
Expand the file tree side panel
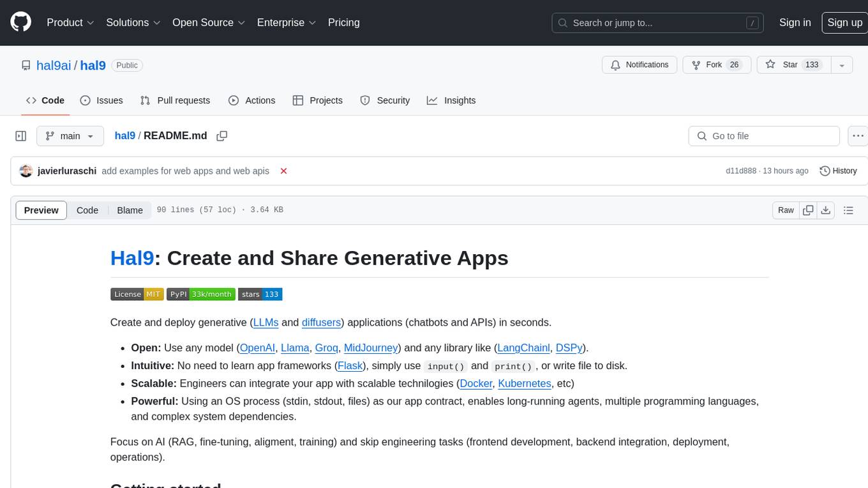click(x=20, y=136)
